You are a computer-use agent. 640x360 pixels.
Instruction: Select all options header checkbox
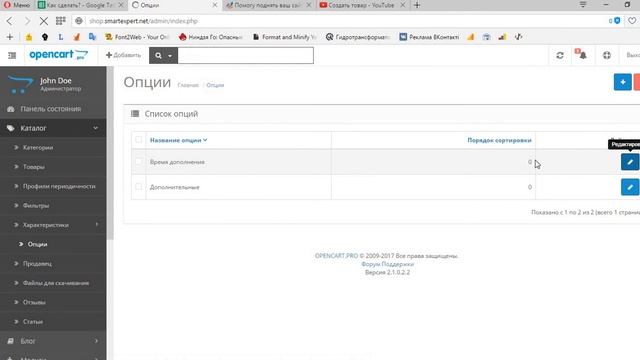[x=138, y=140]
